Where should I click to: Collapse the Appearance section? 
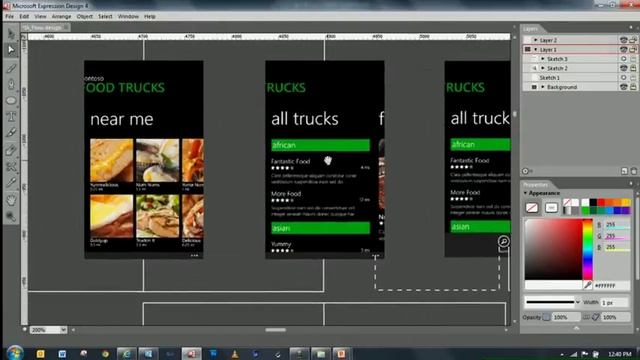(x=525, y=193)
